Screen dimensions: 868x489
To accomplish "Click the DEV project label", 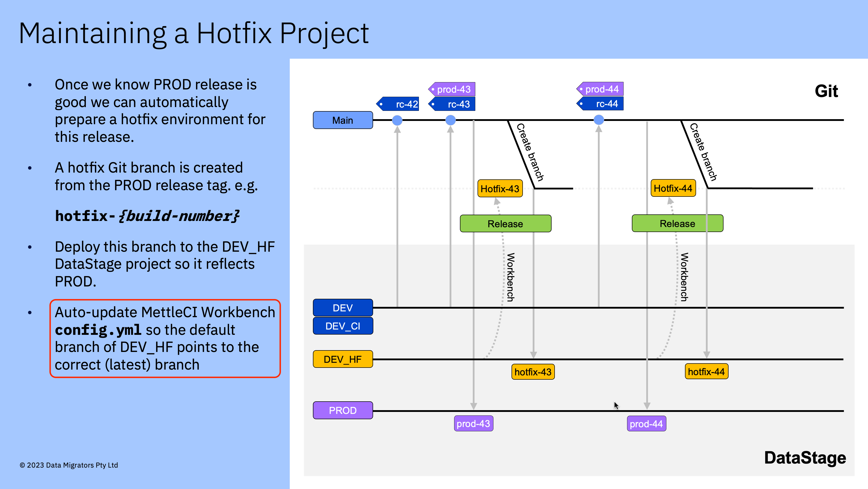I will [x=343, y=308].
